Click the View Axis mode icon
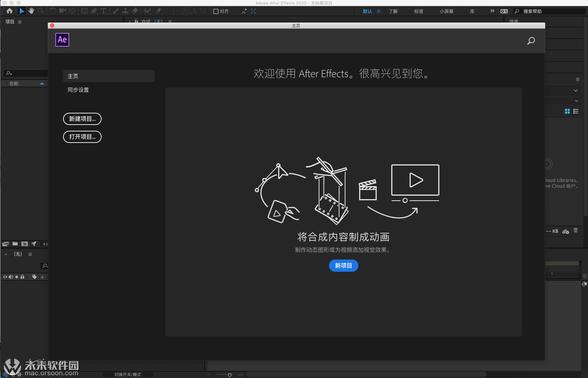 [x=203, y=11]
